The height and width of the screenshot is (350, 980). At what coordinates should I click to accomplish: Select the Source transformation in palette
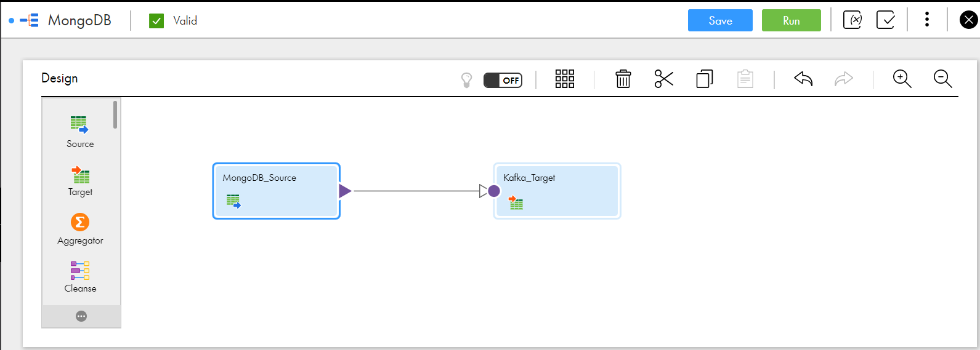click(x=80, y=132)
